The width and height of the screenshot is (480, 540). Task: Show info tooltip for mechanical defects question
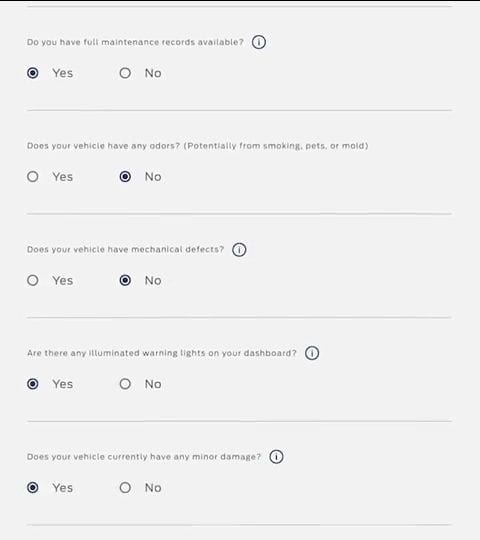click(239, 249)
